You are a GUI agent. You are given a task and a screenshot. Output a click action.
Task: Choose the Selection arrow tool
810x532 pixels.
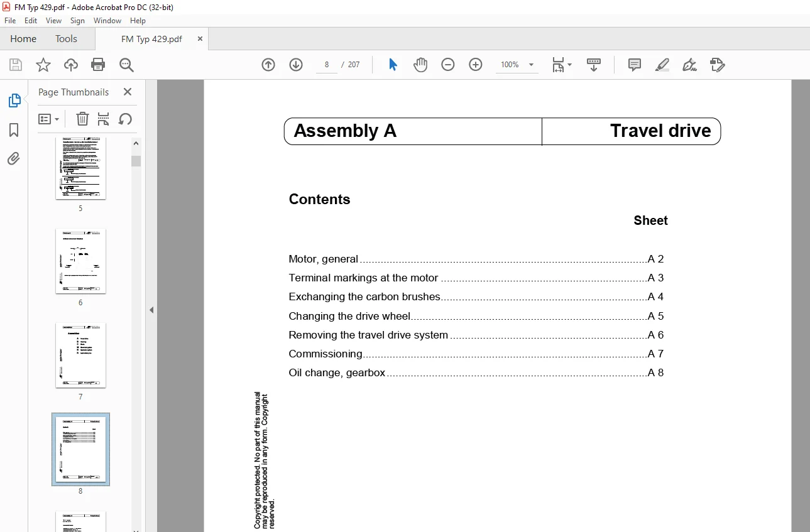click(x=393, y=65)
